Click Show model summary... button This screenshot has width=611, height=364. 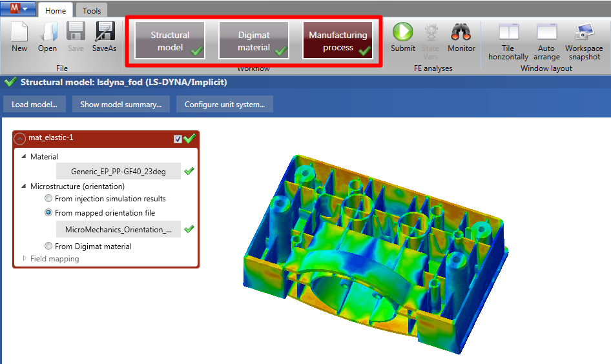coord(121,104)
